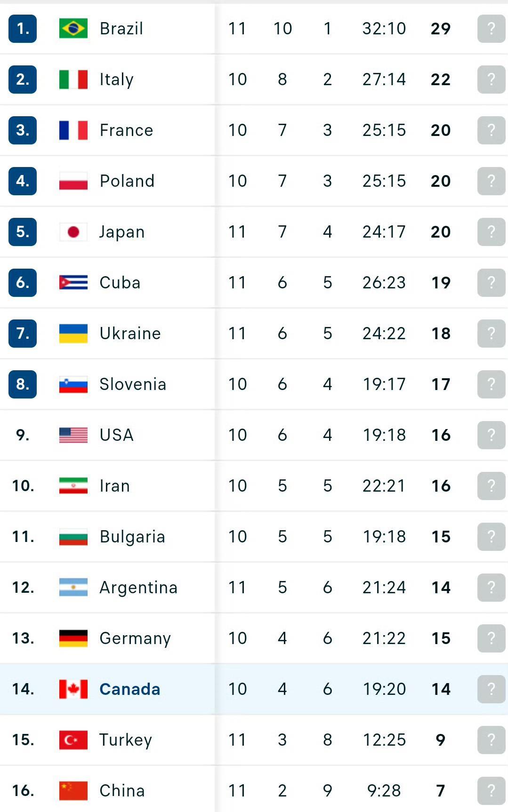Open the Bulgaria team page
This screenshot has width=508, height=812.
point(132,537)
